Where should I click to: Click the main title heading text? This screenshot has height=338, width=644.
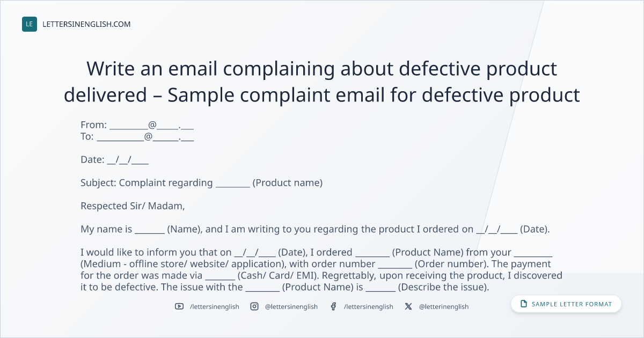(322, 82)
